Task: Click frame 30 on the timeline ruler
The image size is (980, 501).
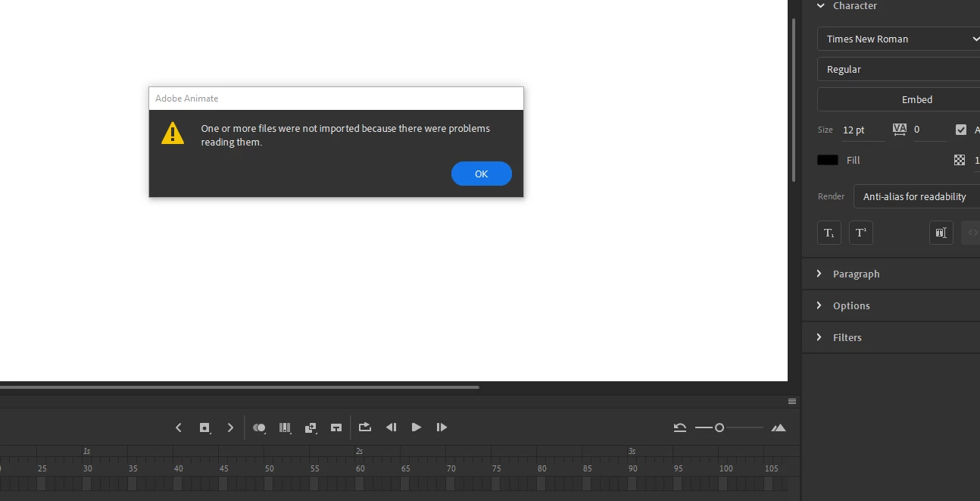Action: click(87, 468)
